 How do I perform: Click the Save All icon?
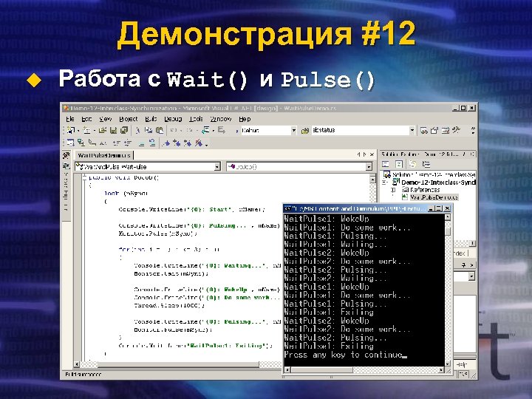pos(125,130)
